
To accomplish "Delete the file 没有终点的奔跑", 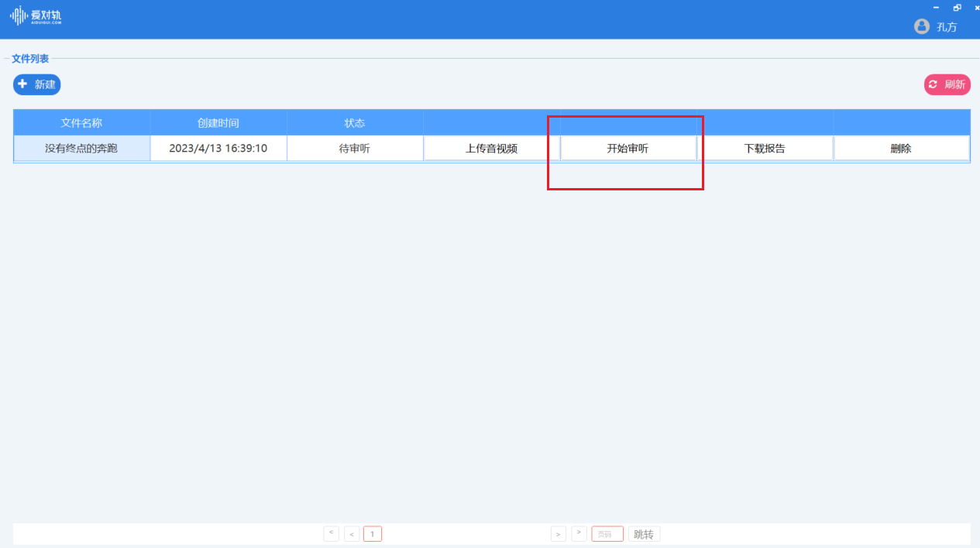I will (x=901, y=148).
